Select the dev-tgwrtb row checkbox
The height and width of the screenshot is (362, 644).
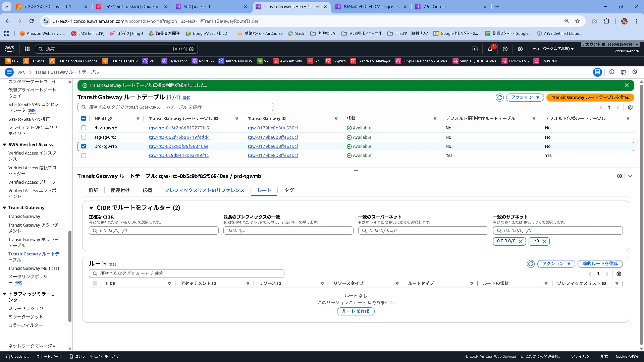click(84, 128)
